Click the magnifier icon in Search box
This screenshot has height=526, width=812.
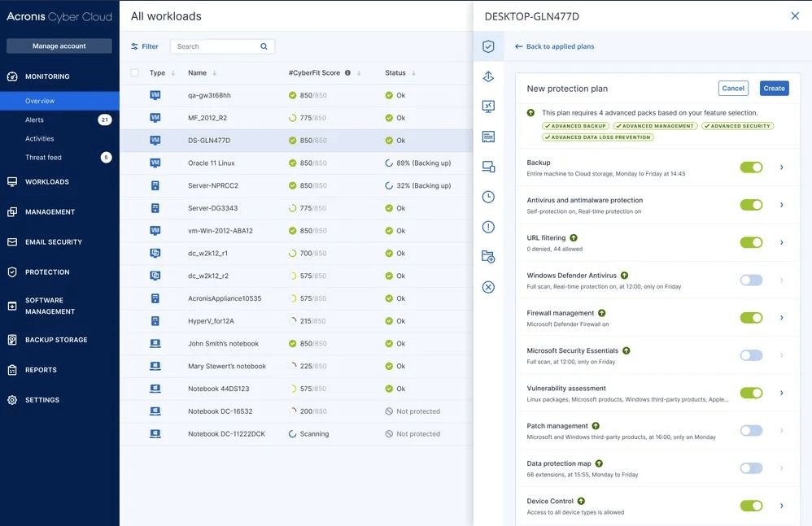click(264, 46)
